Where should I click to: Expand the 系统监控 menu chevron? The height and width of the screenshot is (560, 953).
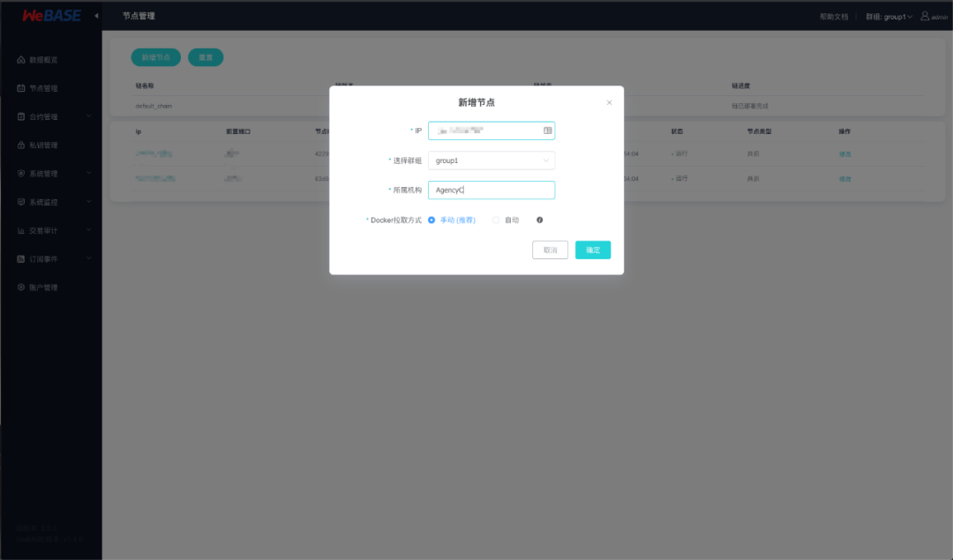click(x=89, y=202)
